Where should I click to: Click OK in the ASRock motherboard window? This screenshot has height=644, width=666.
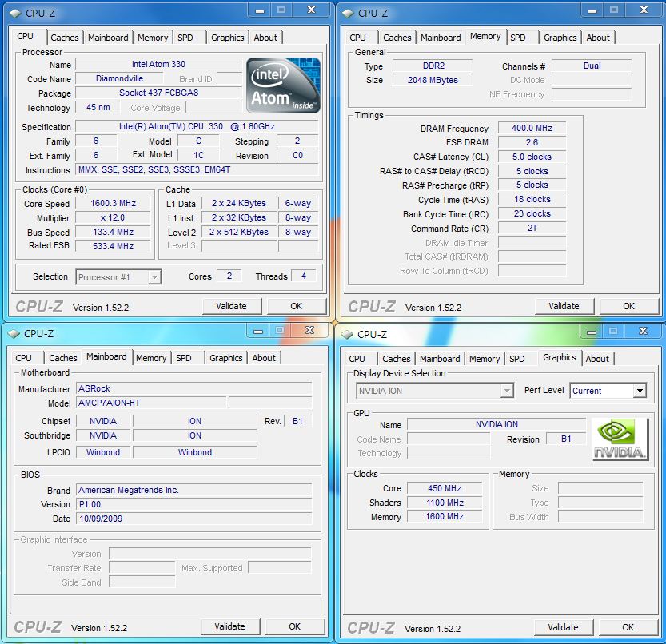tap(294, 626)
